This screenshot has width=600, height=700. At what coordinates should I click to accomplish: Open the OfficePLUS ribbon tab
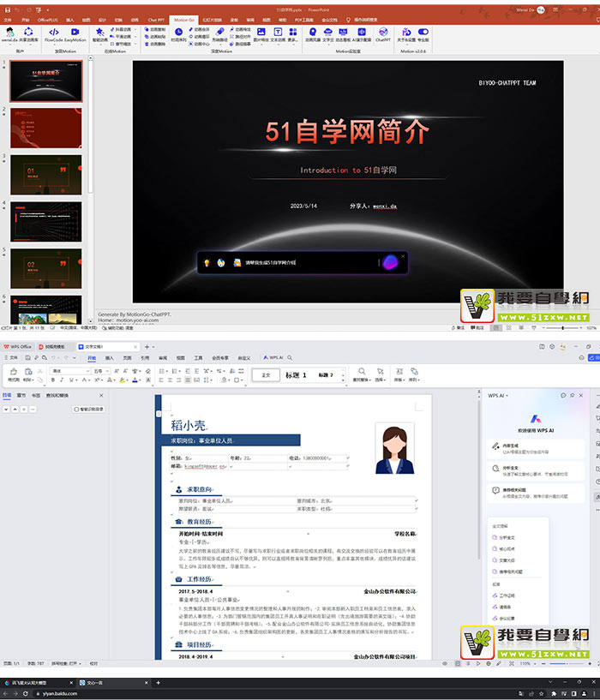[x=47, y=20]
